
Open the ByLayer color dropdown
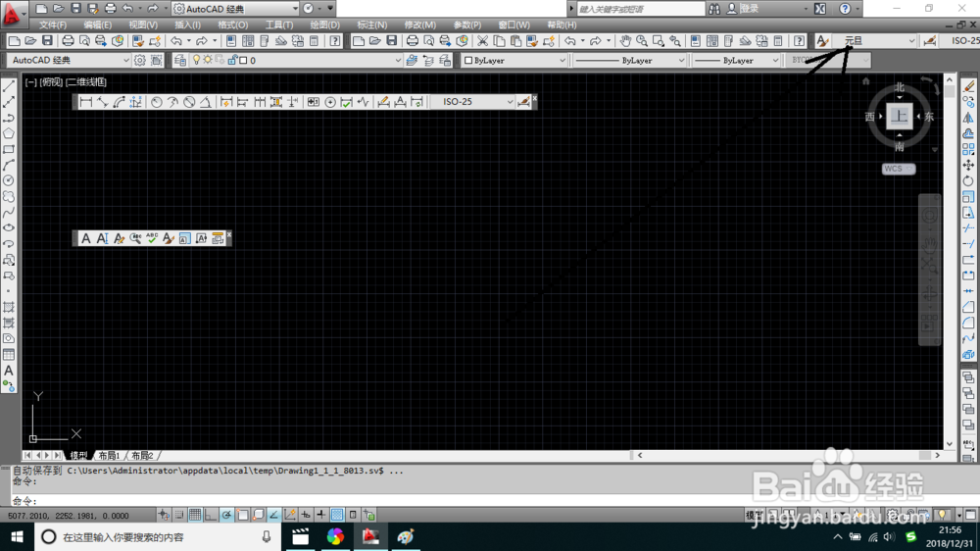coord(514,60)
